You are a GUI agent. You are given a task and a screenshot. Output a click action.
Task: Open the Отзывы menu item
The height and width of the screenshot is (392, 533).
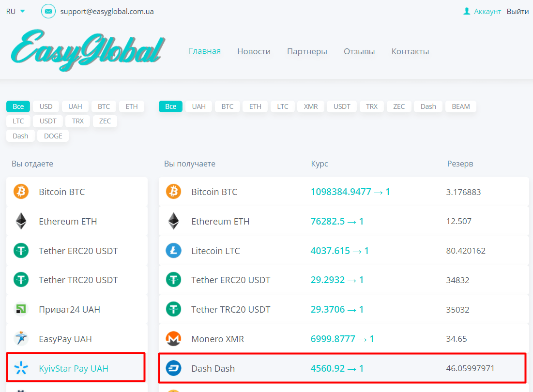(359, 51)
